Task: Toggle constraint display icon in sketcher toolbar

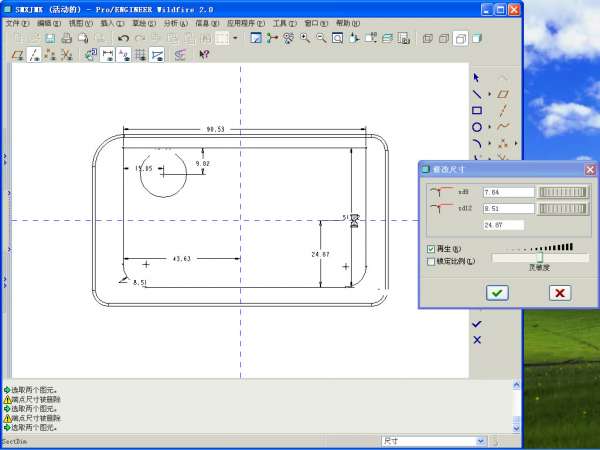Action: coord(124,55)
